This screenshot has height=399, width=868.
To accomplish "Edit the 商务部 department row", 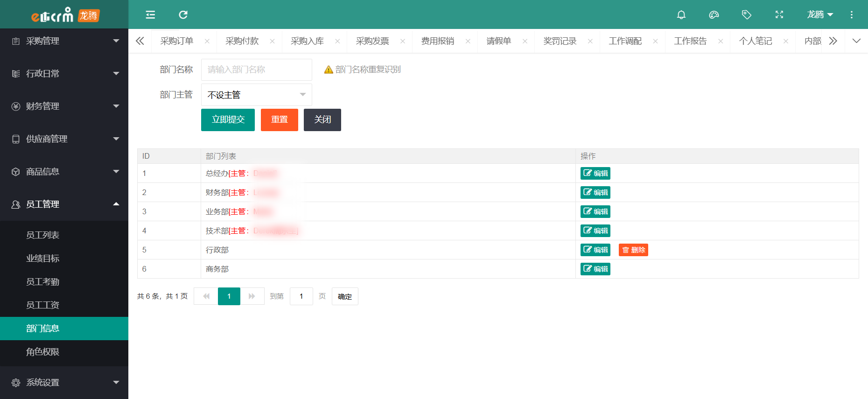I will 595,269.
